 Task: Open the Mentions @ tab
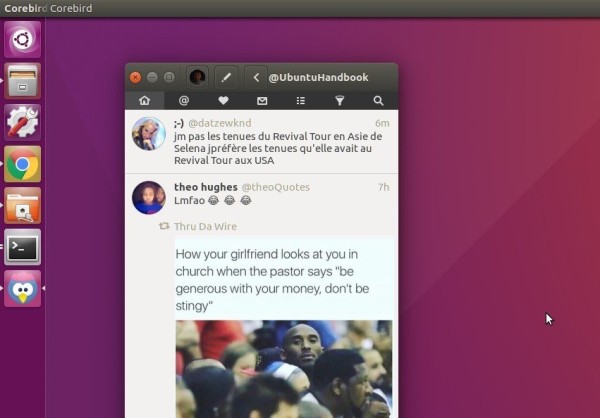click(x=184, y=100)
